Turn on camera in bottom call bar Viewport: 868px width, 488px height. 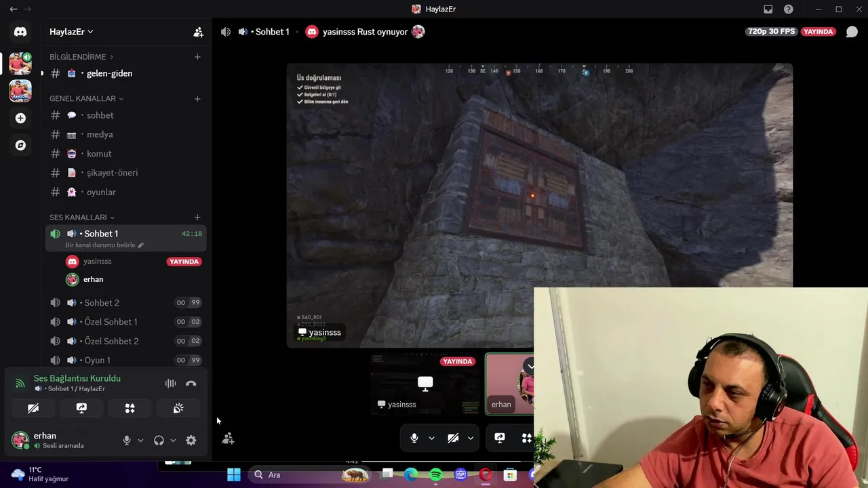453,439
